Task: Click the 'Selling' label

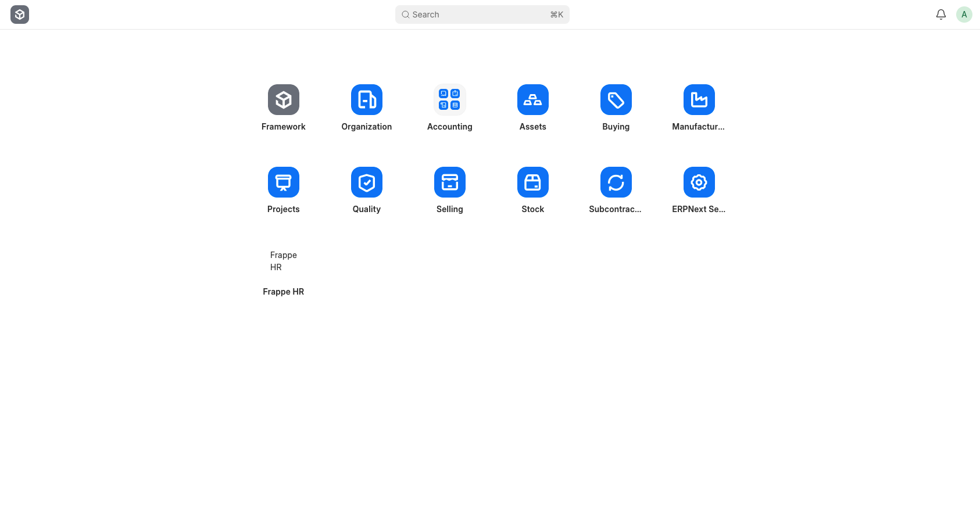Action: pyautogui.click(x=450, y=209)
